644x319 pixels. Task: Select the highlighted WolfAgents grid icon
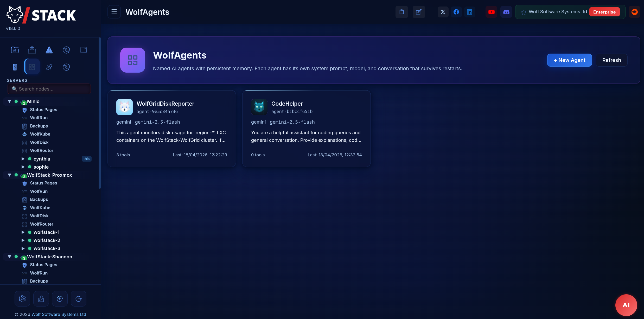[32, 67]
